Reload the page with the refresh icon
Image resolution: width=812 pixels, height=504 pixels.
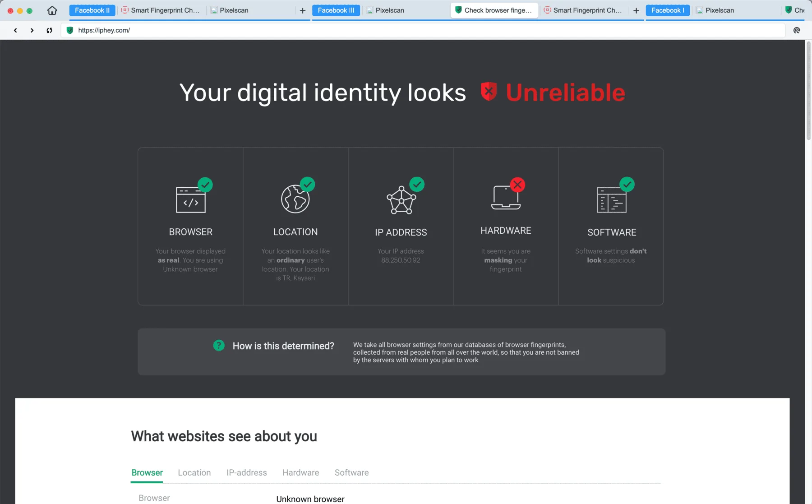(49, 30)
